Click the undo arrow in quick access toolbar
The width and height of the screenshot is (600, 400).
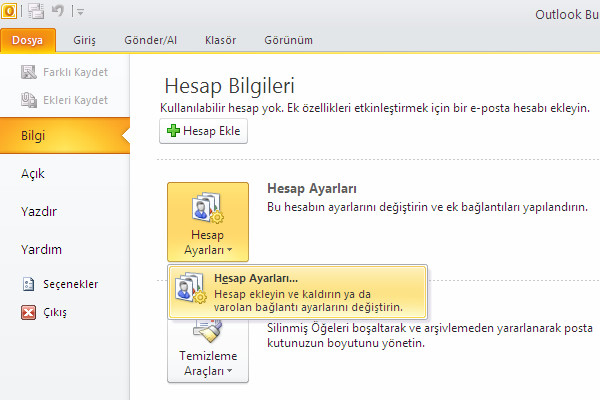point(59,11)
